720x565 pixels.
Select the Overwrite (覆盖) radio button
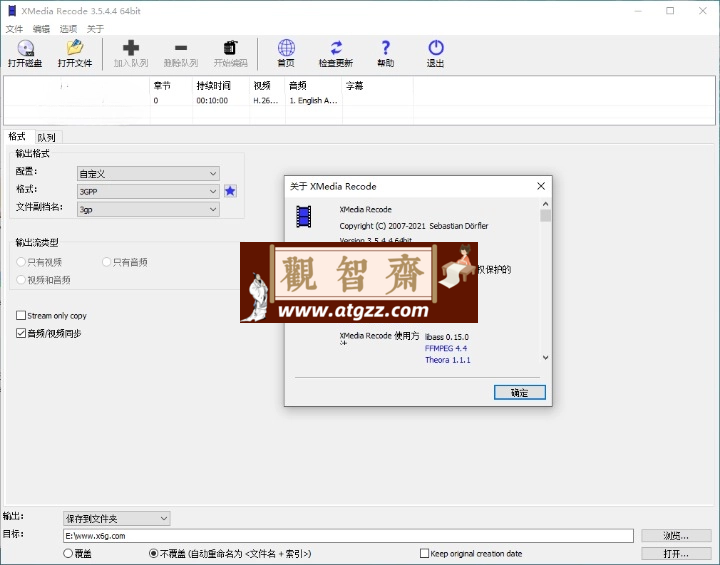tap(68, 554)
